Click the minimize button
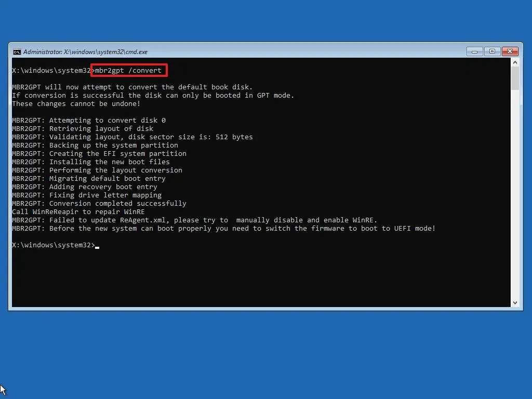532x399 pixels. click(x=474, y=51)
